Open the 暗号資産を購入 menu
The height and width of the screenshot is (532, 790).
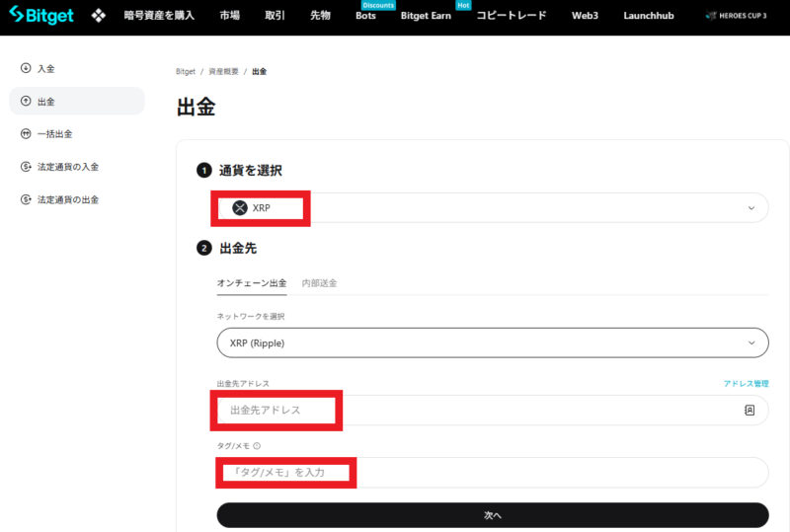[x=159, y=16]
